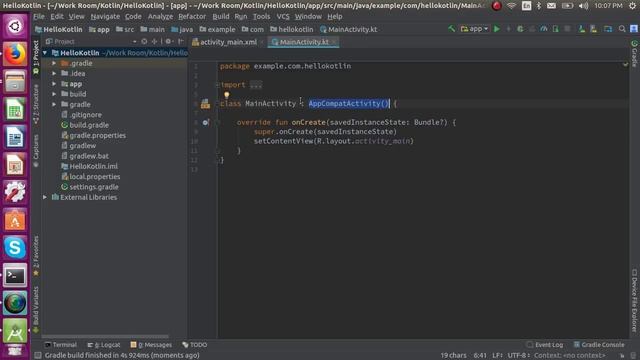Click the app breadcrumb in navigation bar
The width and height of the screenshot is (640, 360).
(99, 29)
